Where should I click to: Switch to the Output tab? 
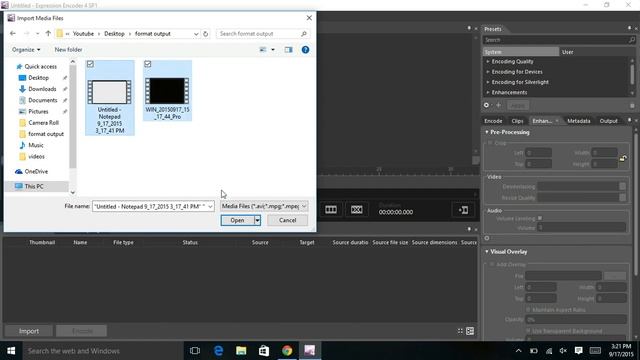point(609,121)
